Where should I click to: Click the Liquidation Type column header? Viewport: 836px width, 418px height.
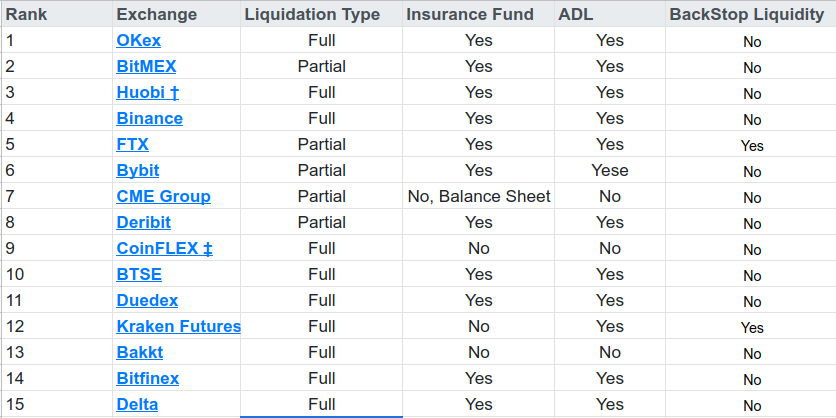312,14
